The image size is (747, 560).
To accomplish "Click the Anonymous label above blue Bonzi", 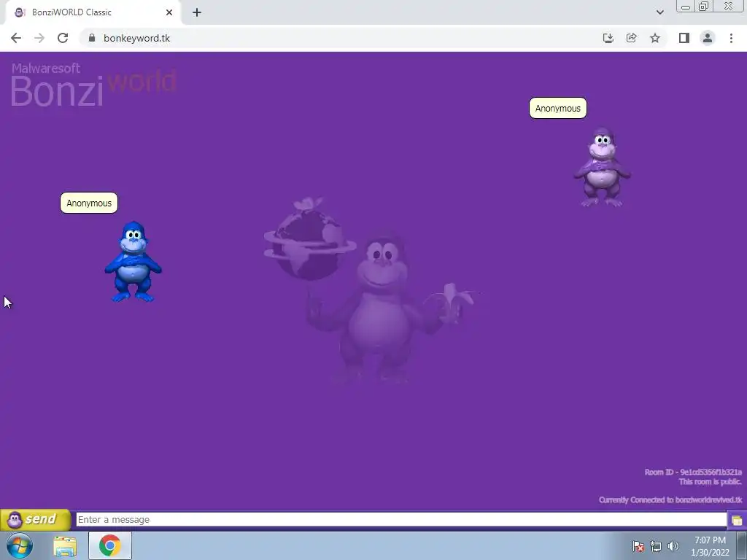I will click(x=89, y=203).
